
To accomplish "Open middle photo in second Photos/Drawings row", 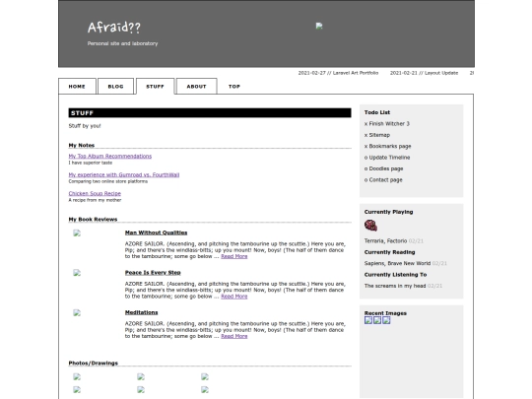I will (x=141, y=390).
